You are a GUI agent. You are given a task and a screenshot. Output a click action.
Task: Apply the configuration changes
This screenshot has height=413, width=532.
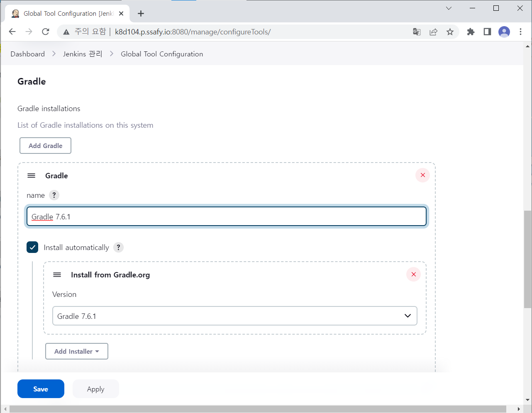pyautogui.click(x=96, y=389)
